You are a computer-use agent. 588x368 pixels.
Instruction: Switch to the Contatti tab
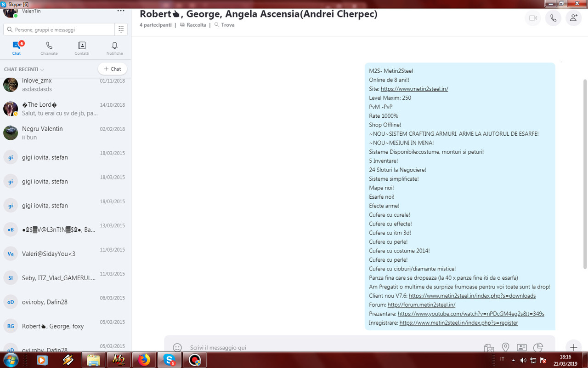82,48
